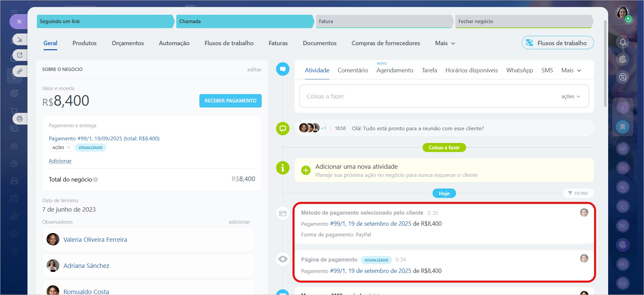Click the green plus add-activity icon
Screen dimensions: 644x295
click(x=306, y=170)
